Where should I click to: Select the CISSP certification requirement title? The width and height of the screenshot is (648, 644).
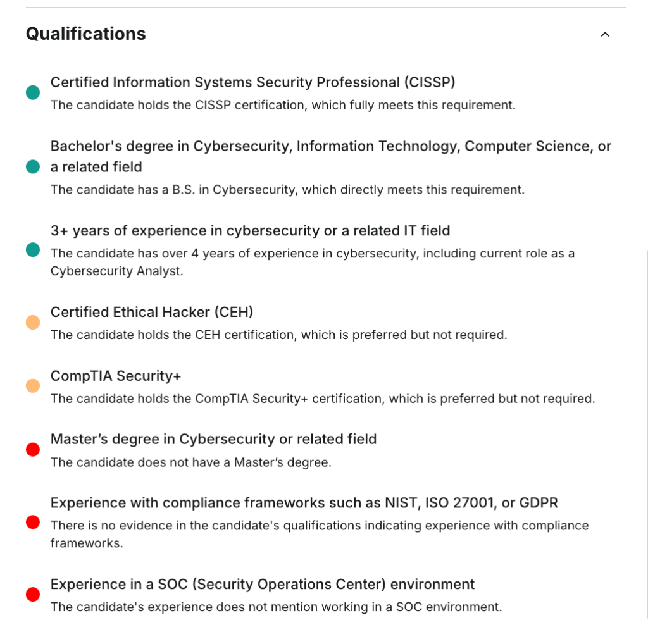coord(252,82)
